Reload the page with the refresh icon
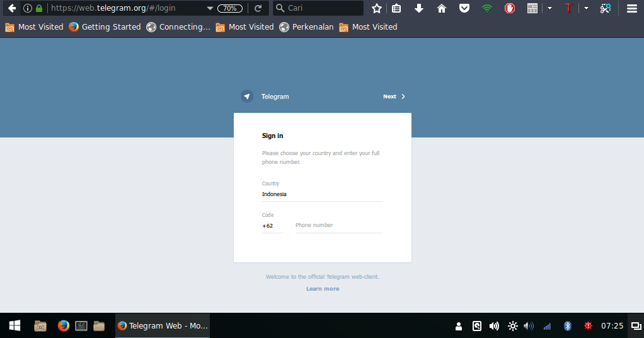644x338 pixels. 258,8
